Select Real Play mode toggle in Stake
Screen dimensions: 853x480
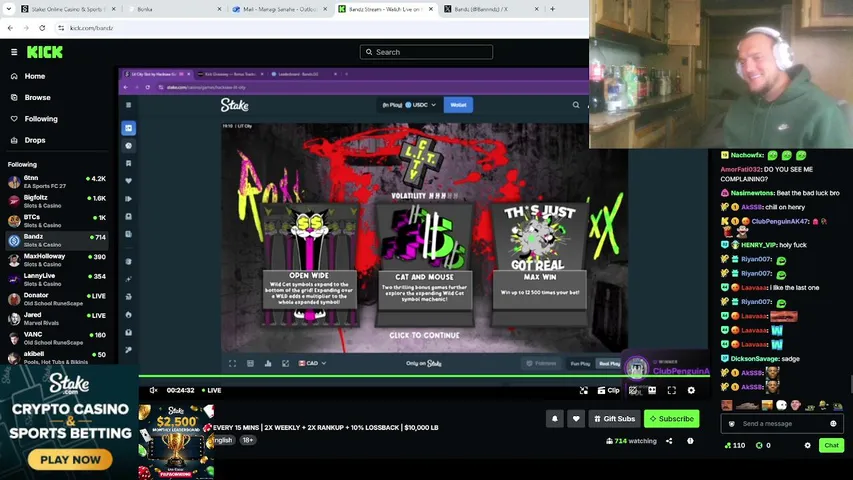tap(609, 364)
